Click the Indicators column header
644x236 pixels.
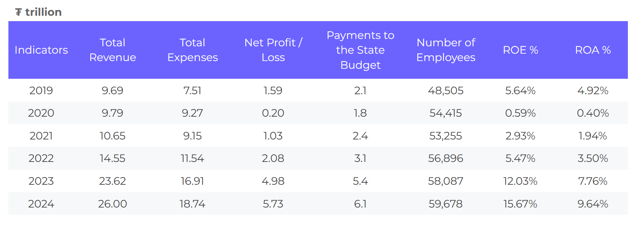click(x=41, y=50)
